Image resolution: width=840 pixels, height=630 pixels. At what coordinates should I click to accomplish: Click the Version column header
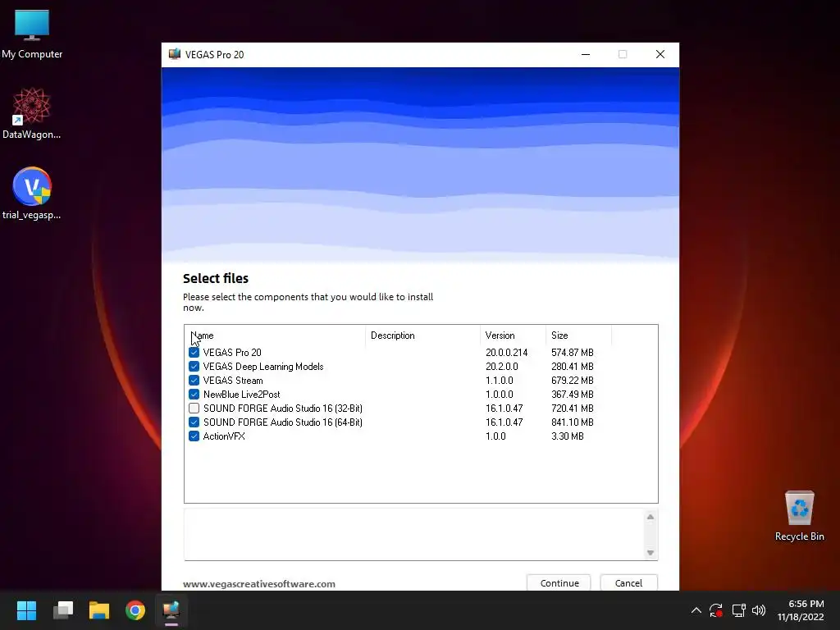pos(513,336)
